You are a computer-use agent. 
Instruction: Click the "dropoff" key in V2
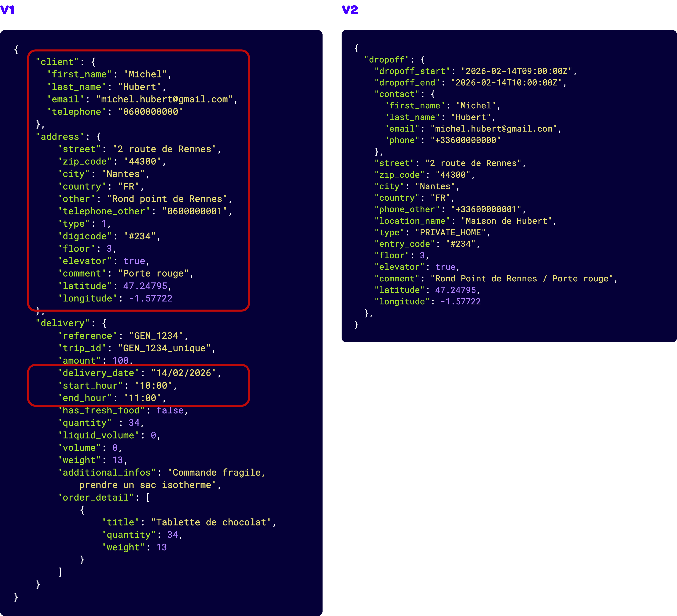coord(387,60)
